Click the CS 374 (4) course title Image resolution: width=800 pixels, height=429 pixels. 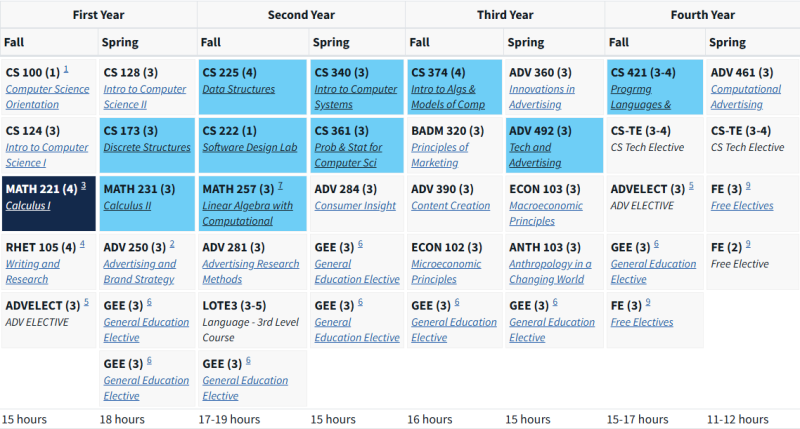click(438, 73)
